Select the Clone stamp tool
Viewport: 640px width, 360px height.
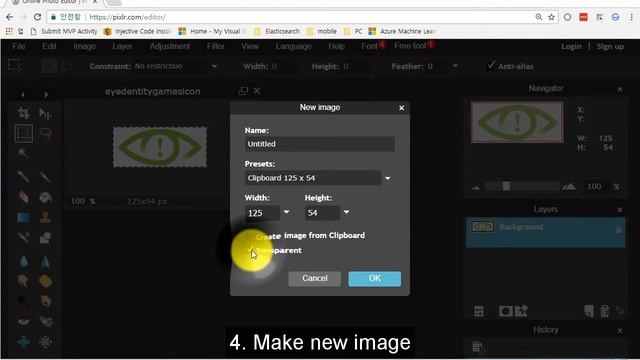45,217
